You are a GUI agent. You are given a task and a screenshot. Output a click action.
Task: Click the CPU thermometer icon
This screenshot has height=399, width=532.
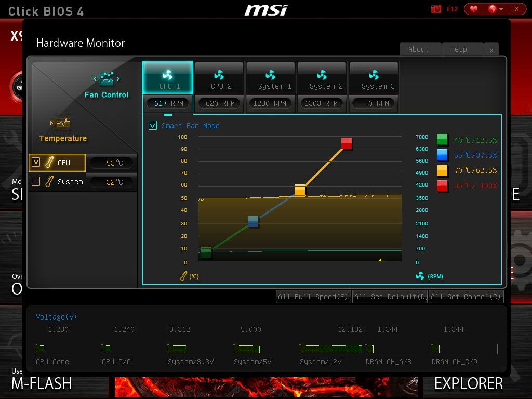pos(49,162)
